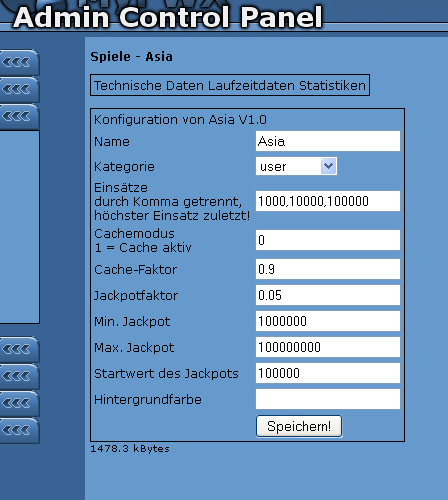448x500 pixels.
Task: Select the Jackpotfaktor field showing 0.05
Action: (328, 295)
